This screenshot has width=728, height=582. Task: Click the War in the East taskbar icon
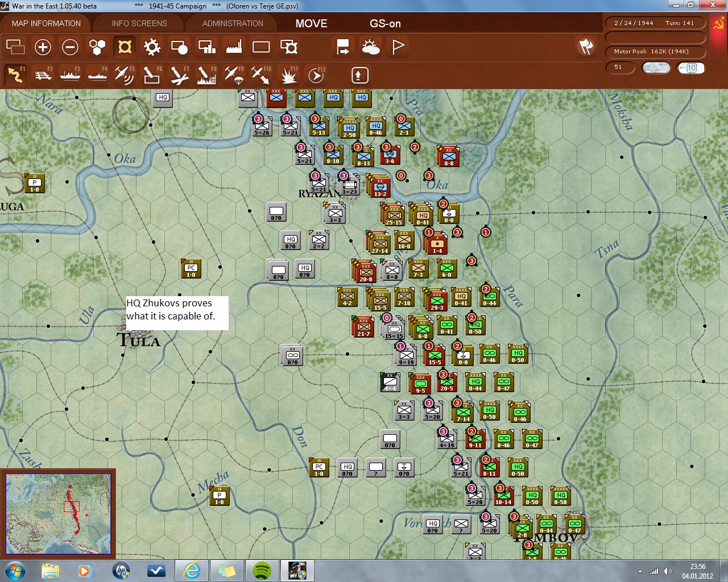[x=297, y=570]
